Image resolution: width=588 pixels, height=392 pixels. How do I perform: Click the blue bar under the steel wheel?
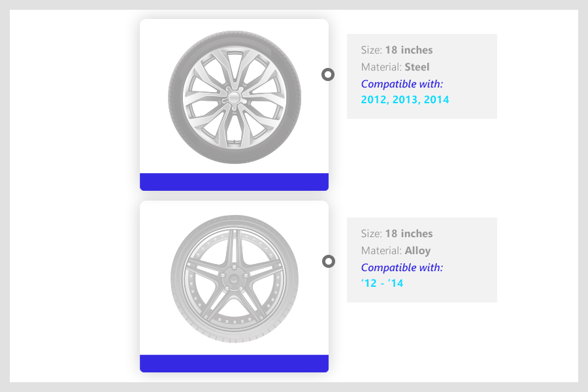coord(234,182)
